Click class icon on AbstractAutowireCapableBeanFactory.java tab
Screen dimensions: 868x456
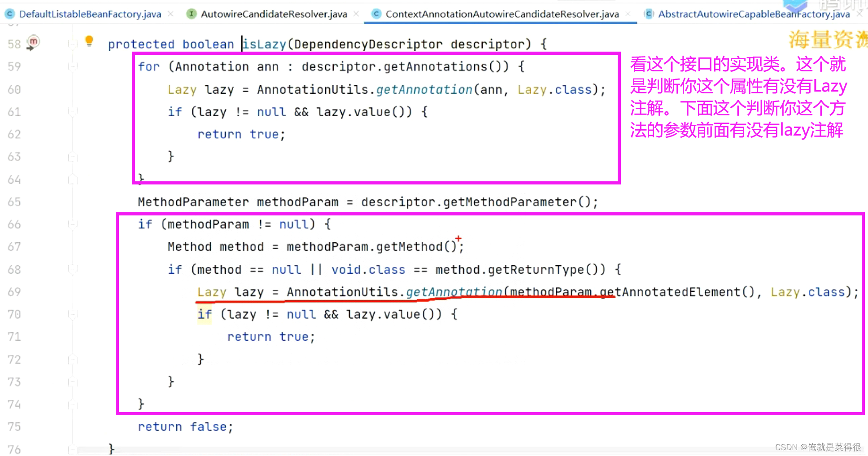pos(649,14)
